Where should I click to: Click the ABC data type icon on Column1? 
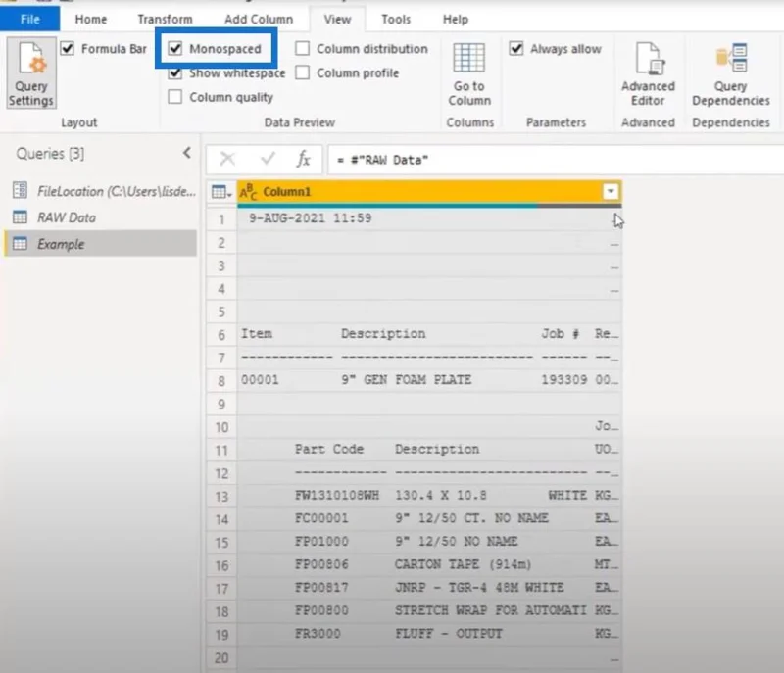click(x=249, y=192)
